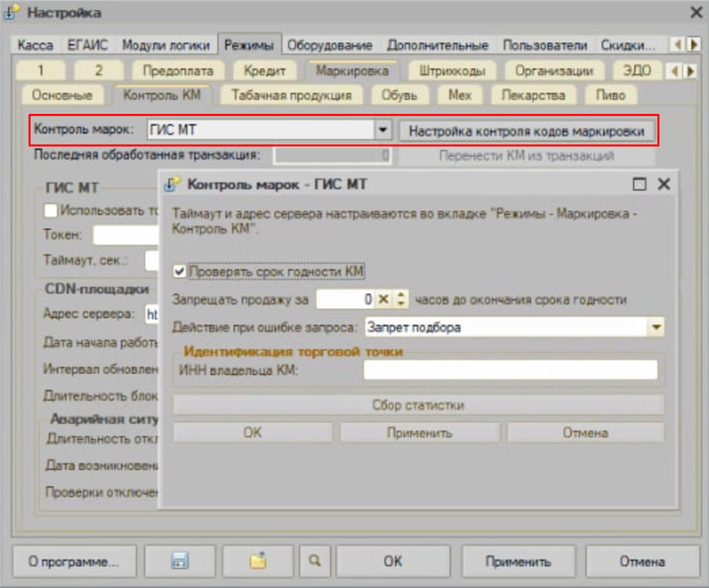
Task: Select the Пиво tab
Action: pos(610,95)
